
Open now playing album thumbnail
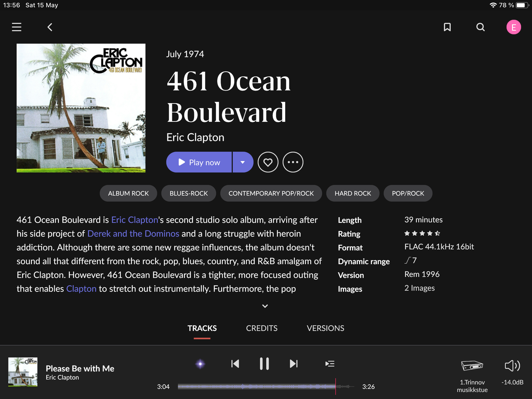(x=23, y=372)
